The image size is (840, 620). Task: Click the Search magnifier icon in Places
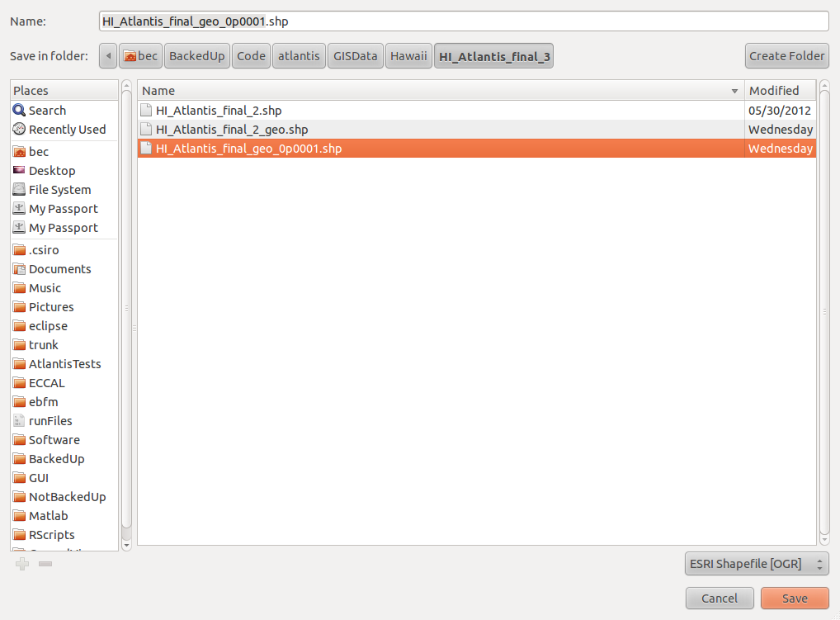[x=19, y=110]
